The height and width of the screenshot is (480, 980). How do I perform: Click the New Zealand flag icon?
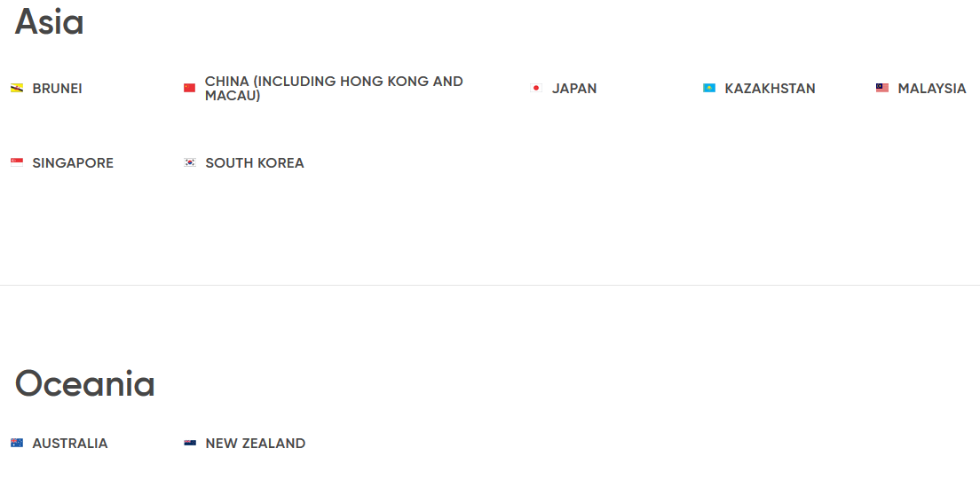(x=189, y=443)
